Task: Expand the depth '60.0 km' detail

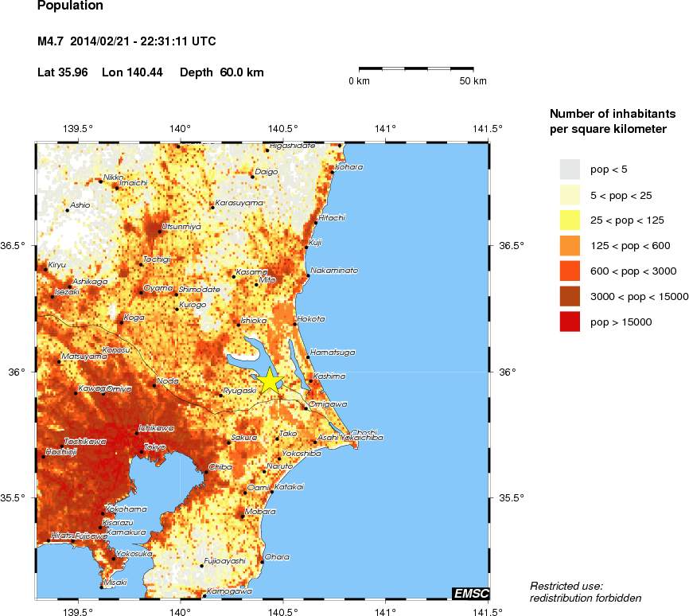Action: click(x=230, y=72)
